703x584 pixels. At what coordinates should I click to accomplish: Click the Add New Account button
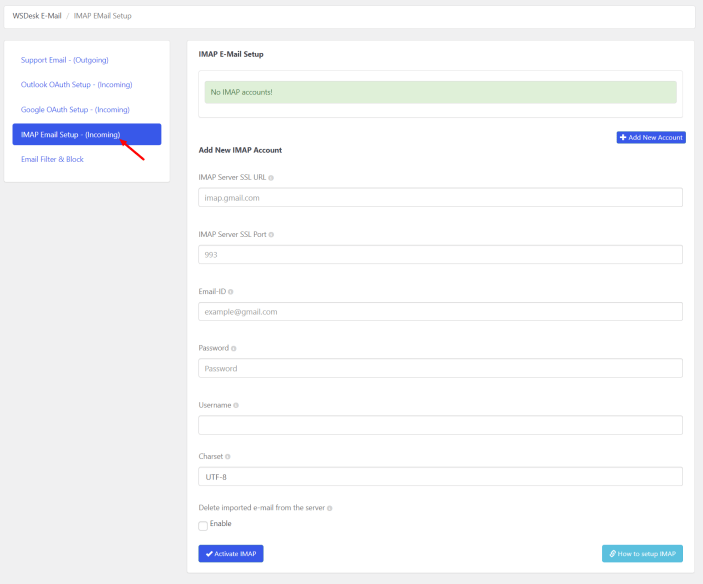point(651,138)
